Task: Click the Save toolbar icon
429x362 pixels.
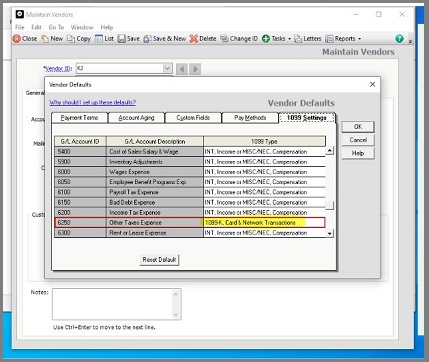Action: coord(121,39)
